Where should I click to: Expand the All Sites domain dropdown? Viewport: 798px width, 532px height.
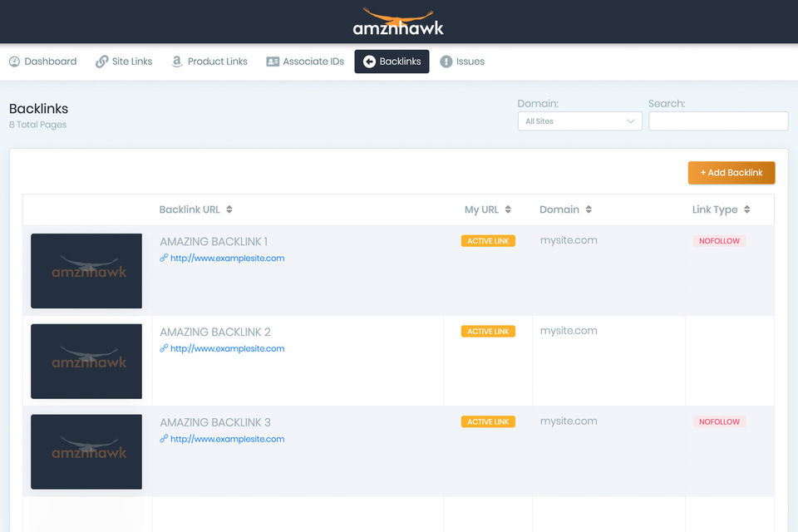[579, 121]
